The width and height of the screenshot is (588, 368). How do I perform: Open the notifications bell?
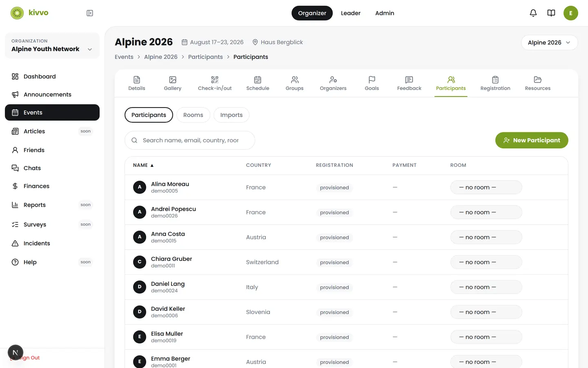click(x=533, y=13)
